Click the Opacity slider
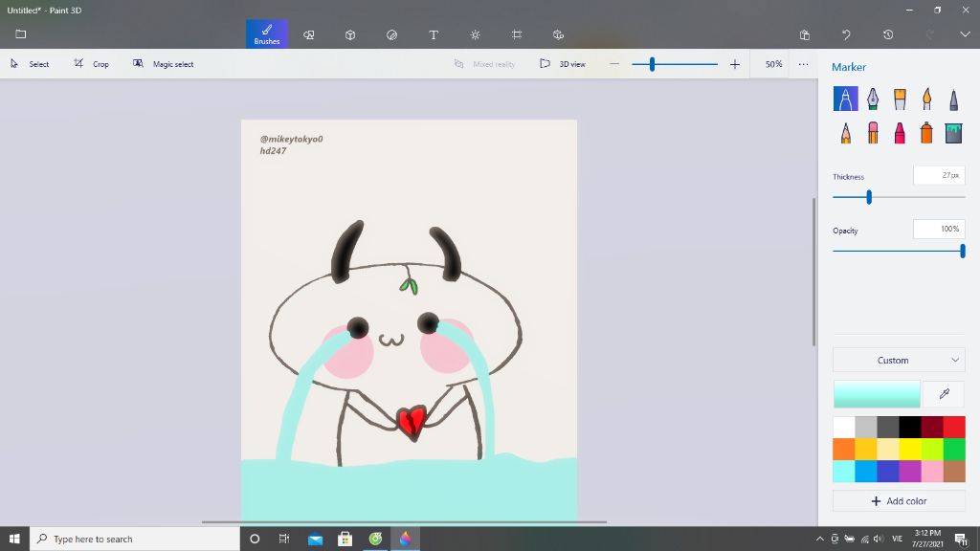 click(x=899, y=252)
